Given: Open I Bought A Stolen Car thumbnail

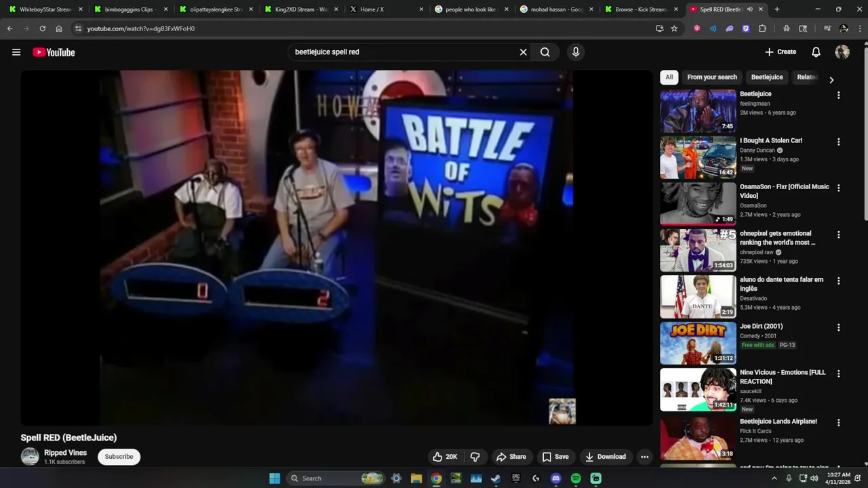Looking at the screenshot, I should (698, 157).
